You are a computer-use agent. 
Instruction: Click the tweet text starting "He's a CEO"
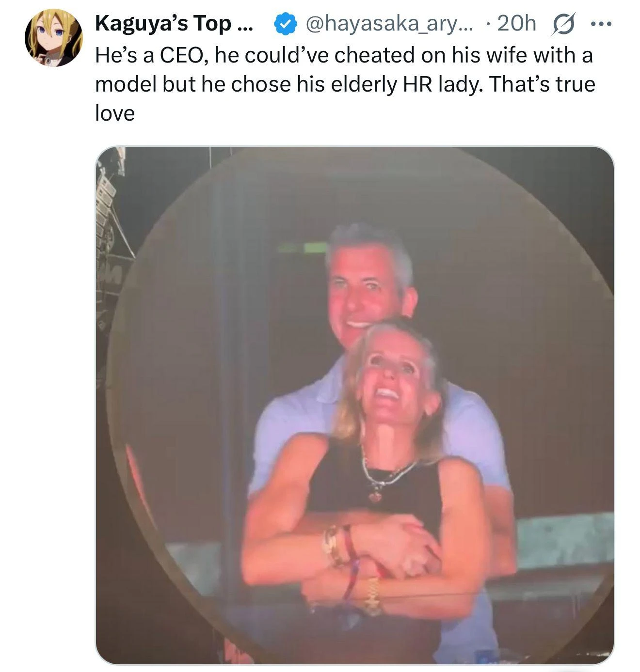click(x=344, y=55)
